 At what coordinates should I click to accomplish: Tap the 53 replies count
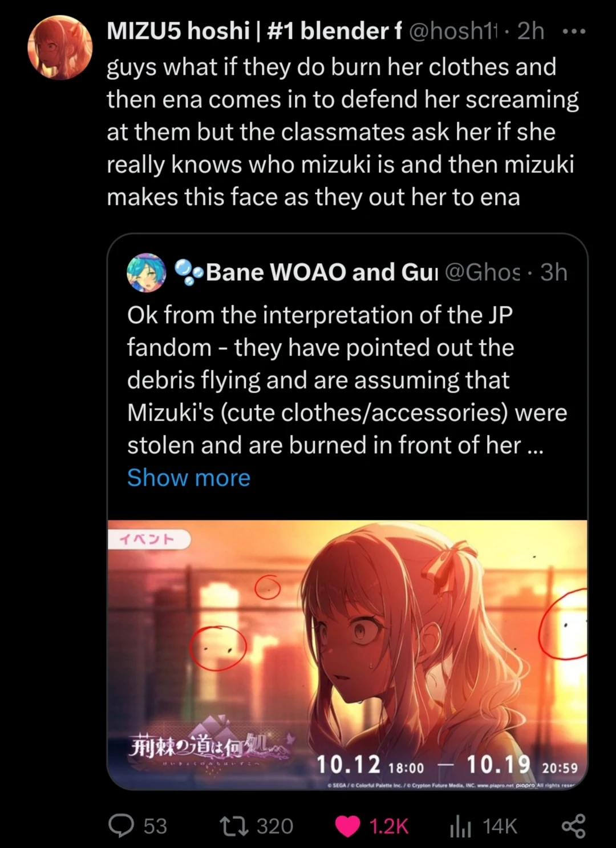(x=155, y=826)
